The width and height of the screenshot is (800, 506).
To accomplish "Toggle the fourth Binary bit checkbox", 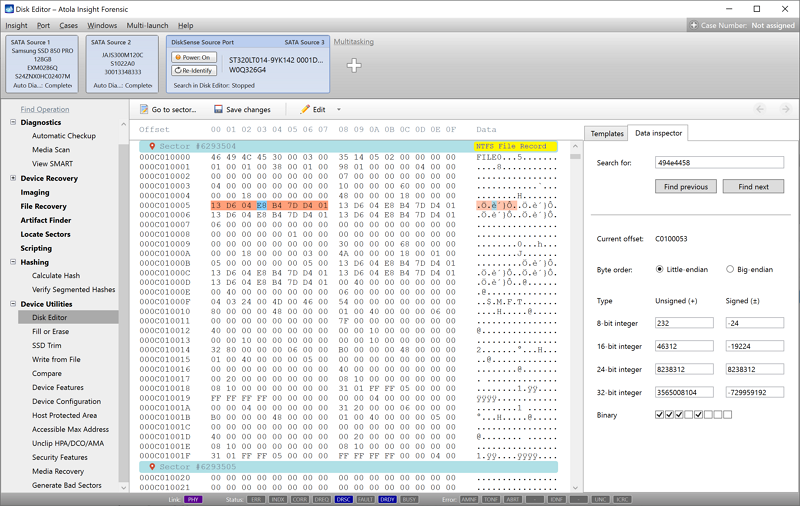I will click(x=689, y=415).
